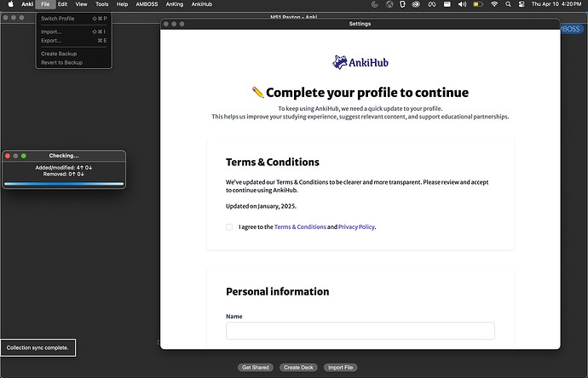The width and height of the screenshot is (588, 378).
Task: Click the Import File button
Action: coord(341,368)
